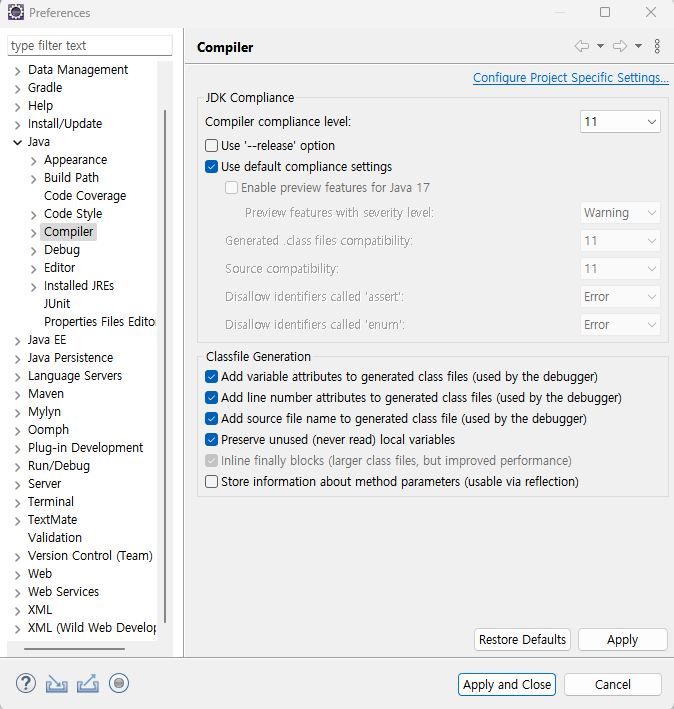Select JUnit in the tree
The image size is (674, 709).
pyautogui.click(x=57, y=304)
